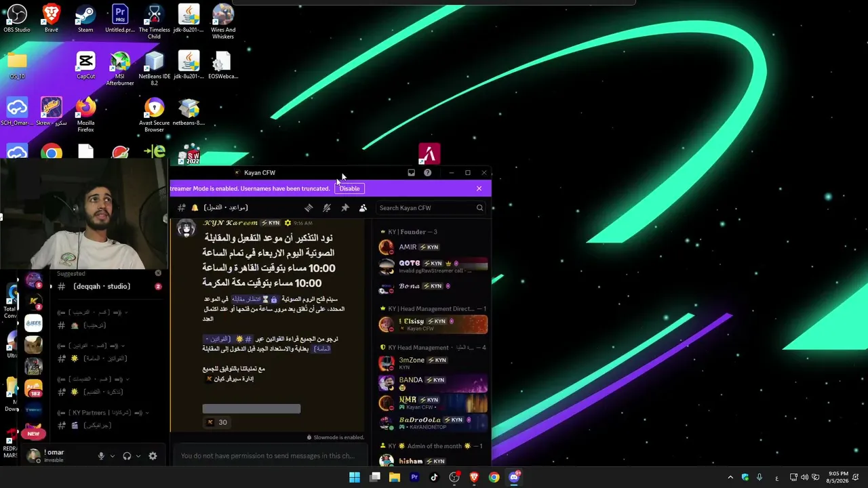Open notification settings slashed bell icon
The width and height of the screenshot is (868, 488).
click(x=327, y=208)
